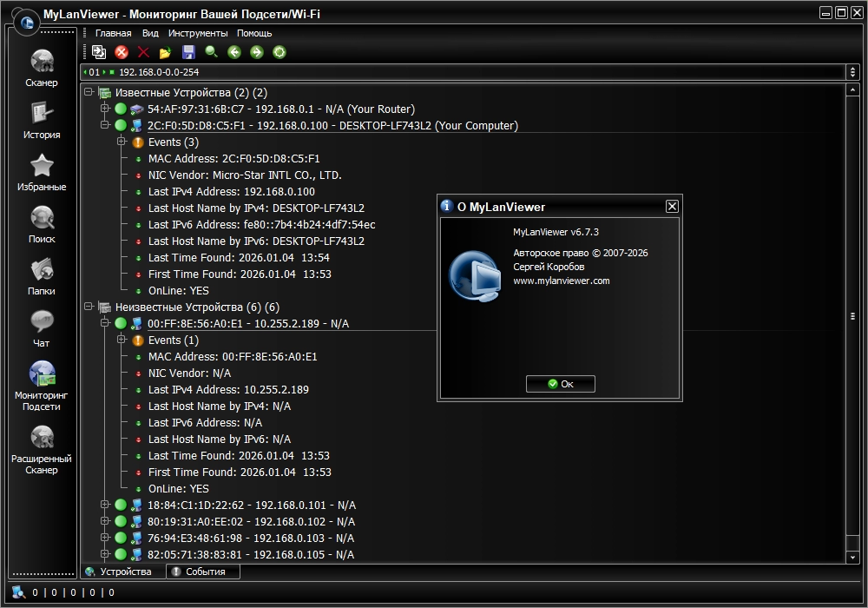
Task: Select the NIC Vendor: N/A row
Action: 189,373
